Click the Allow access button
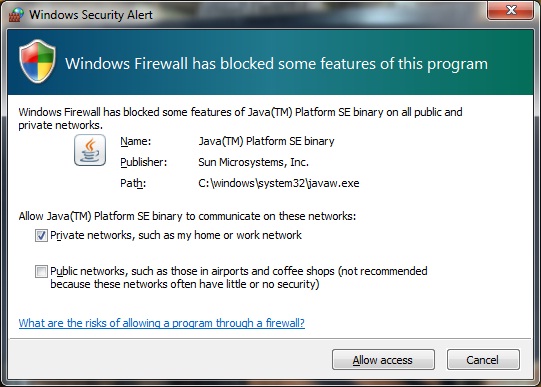The height and width of the screenshot is (387, 541). coord(383,360)
